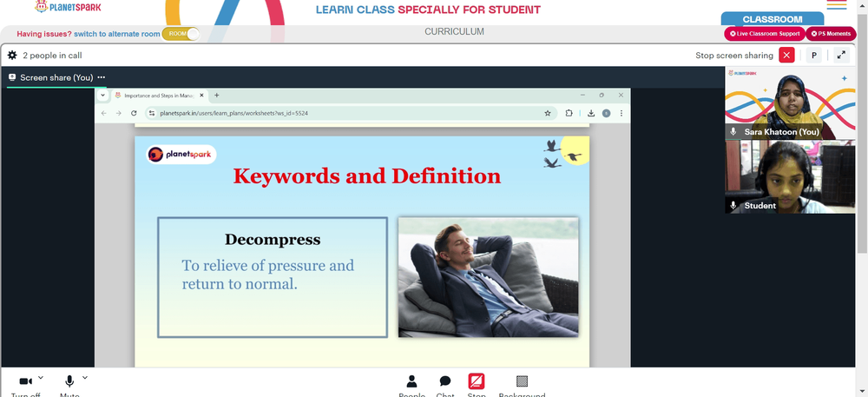Select Sara Khatoon (You) video tile
868x397 pixels.
coord(790,103)
